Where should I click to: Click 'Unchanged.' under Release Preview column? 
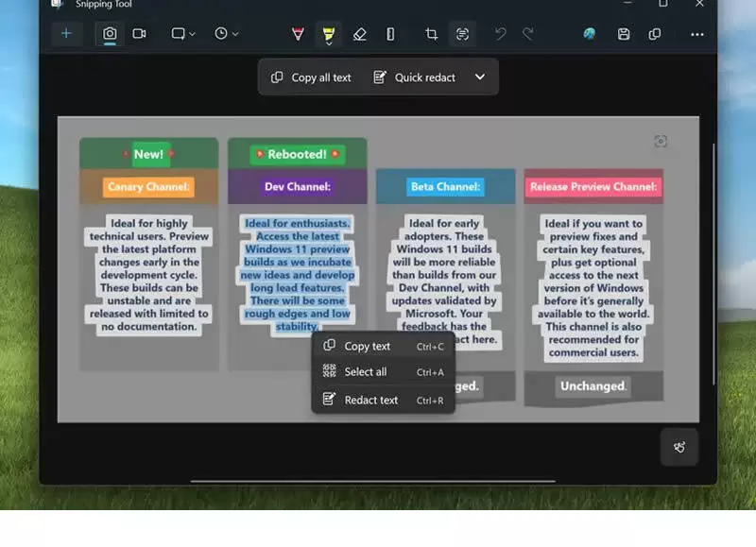click(x=593, y=386)
